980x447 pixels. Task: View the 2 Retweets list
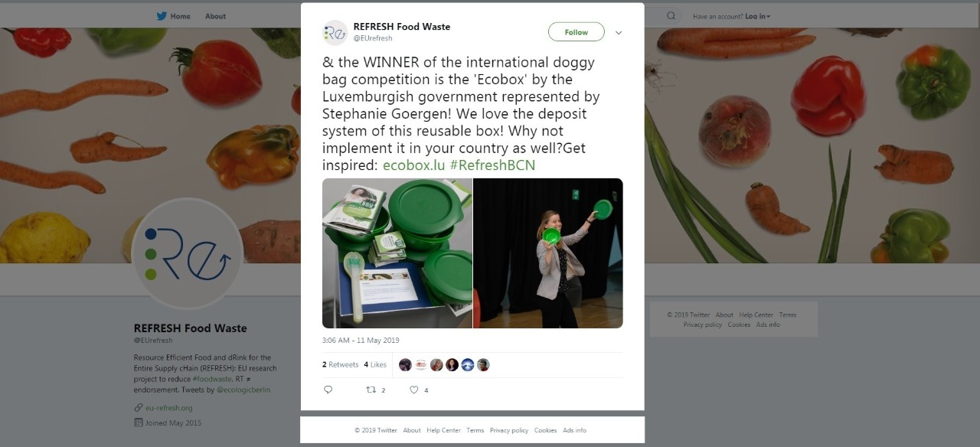tap(340, 365)
